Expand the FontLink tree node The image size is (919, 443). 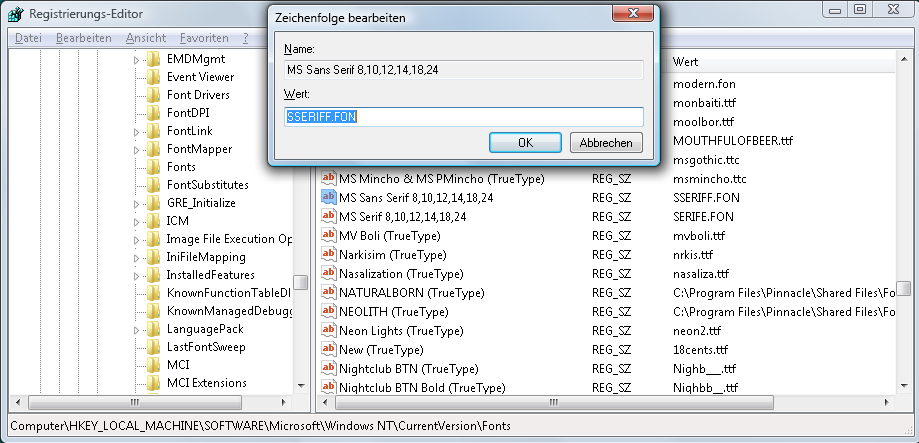click(x=137, y=131)
